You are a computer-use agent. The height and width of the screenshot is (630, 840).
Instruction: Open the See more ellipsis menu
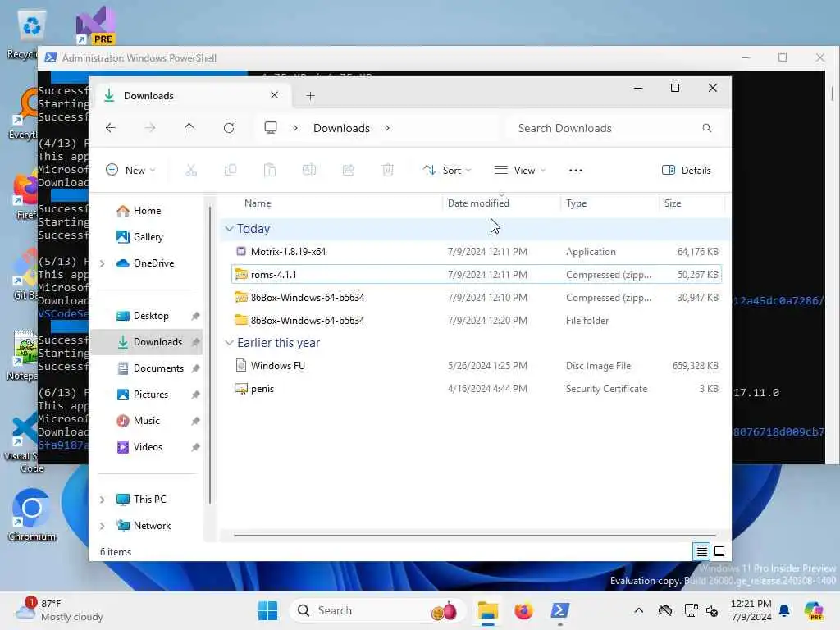click(x=575, y=171)
